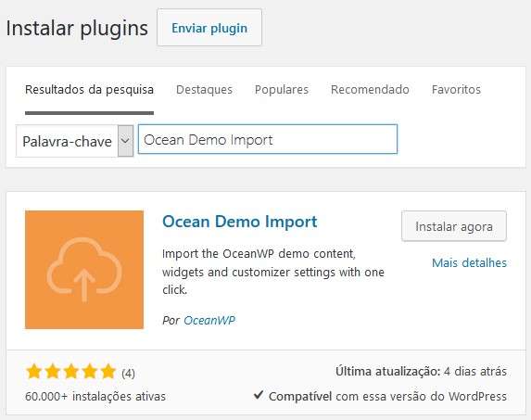Focus the plugin search input field

point(268,139)
